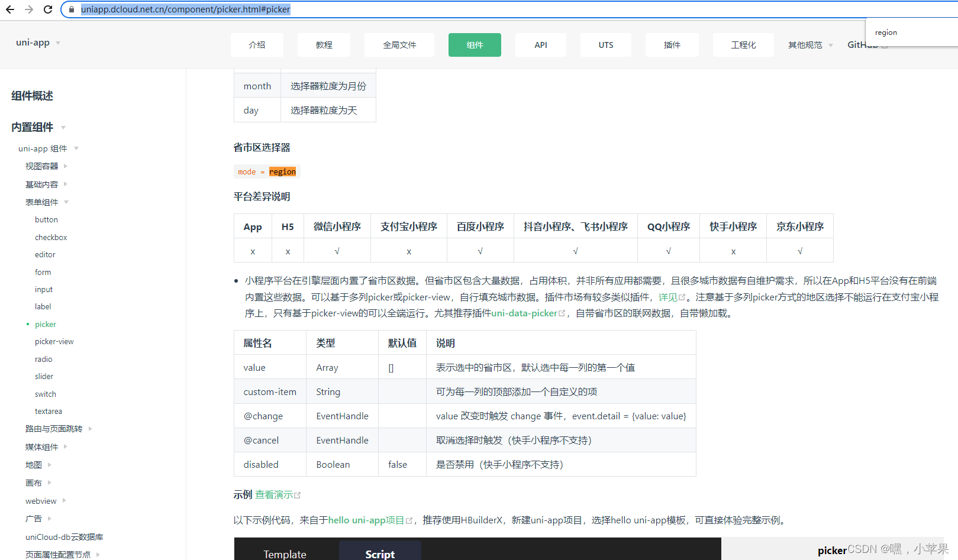958x560 pixels.
Task: Open the form component page
Action: tap(43, 272)
